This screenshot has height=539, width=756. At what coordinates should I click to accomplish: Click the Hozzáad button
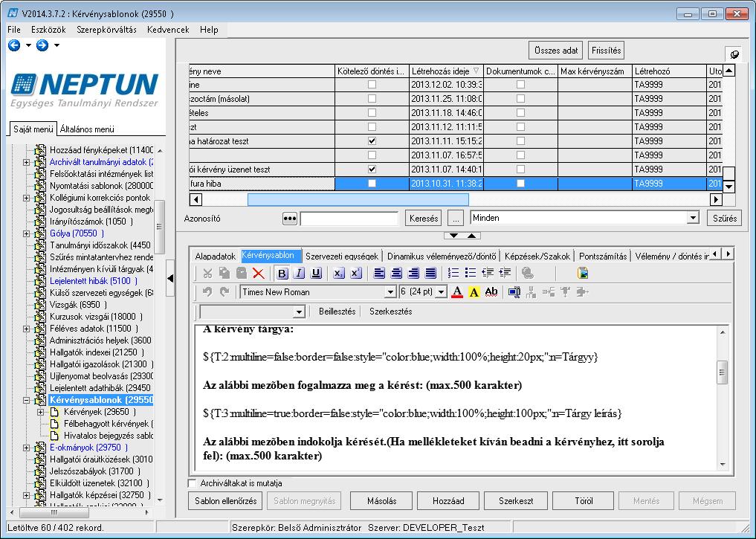(448, 501)
